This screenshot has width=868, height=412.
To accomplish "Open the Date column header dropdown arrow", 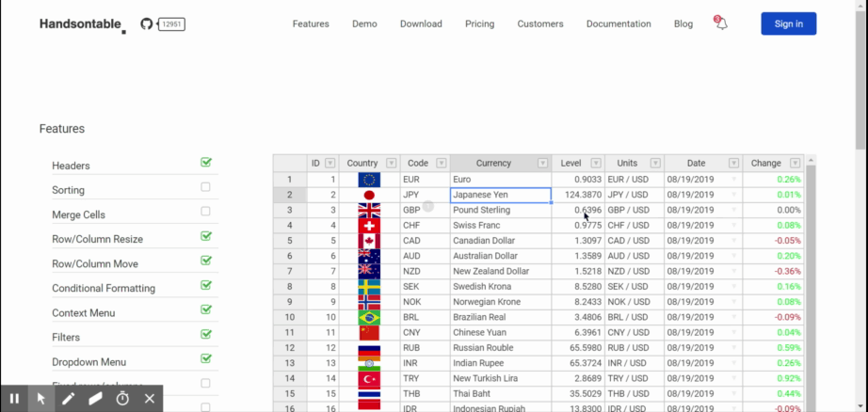I will point(734,163).
